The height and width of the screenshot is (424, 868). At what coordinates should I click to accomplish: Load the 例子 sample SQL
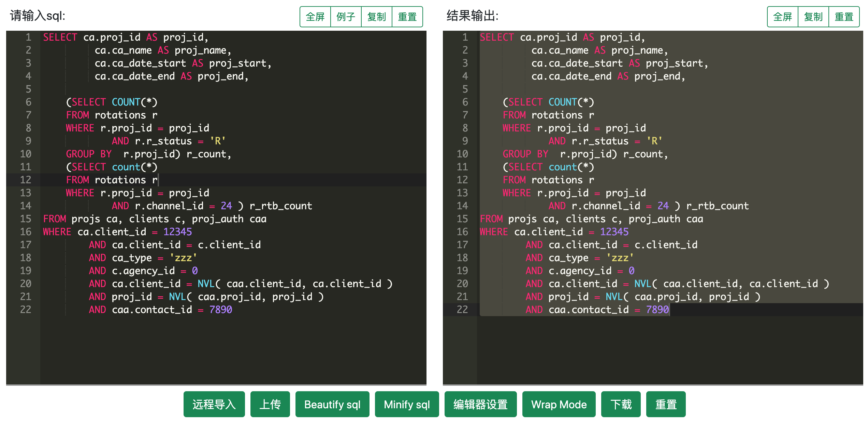coord(346,17)
